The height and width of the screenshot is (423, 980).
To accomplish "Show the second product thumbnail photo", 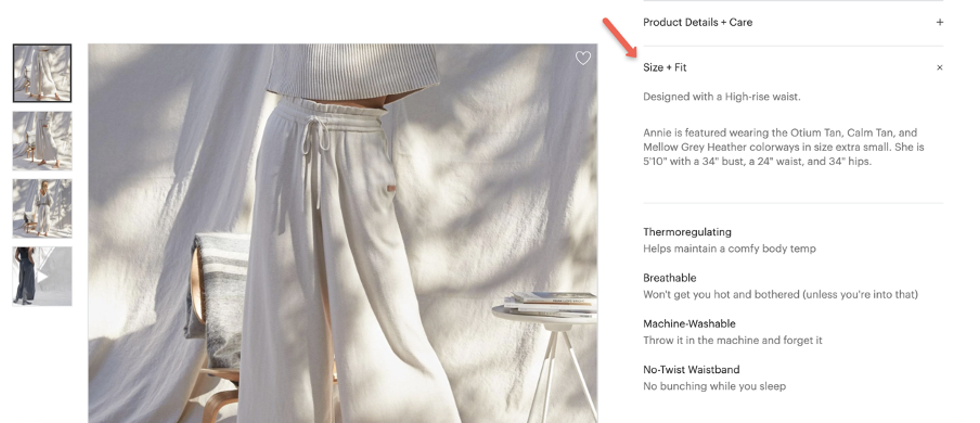I will tap(42, 141).
